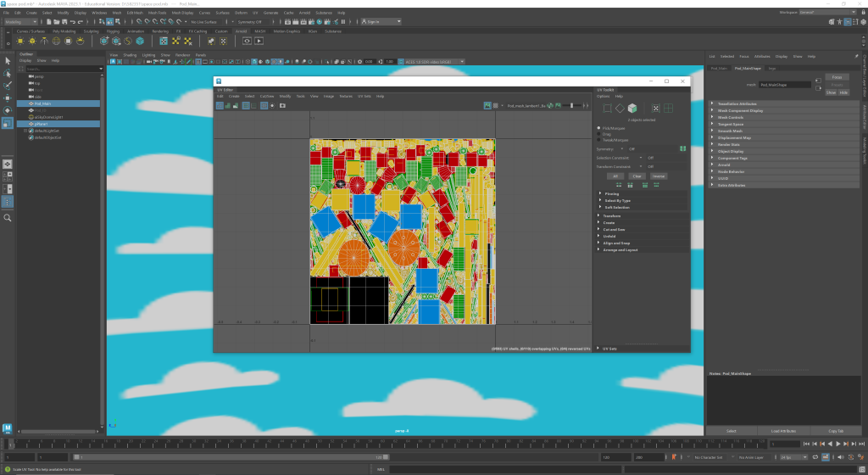Select the Pick/Marquee radio button
868x475 pixels.
tap(599, 128)
